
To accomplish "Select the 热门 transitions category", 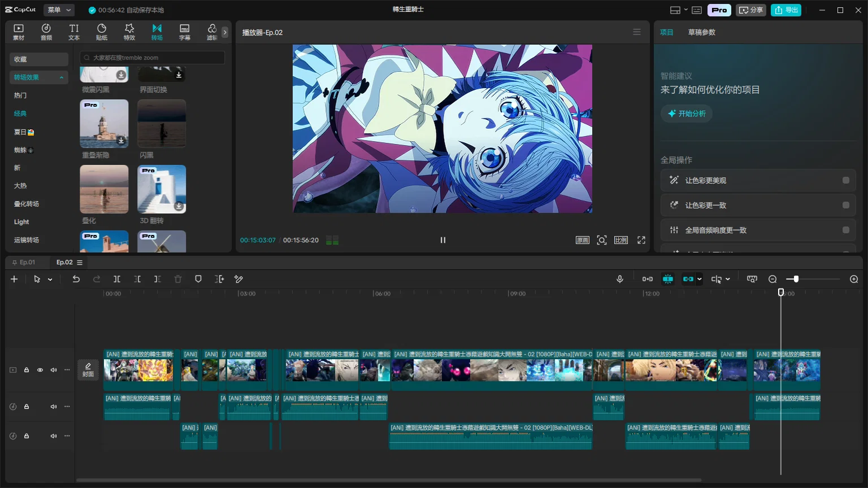I will pos(20,95).
